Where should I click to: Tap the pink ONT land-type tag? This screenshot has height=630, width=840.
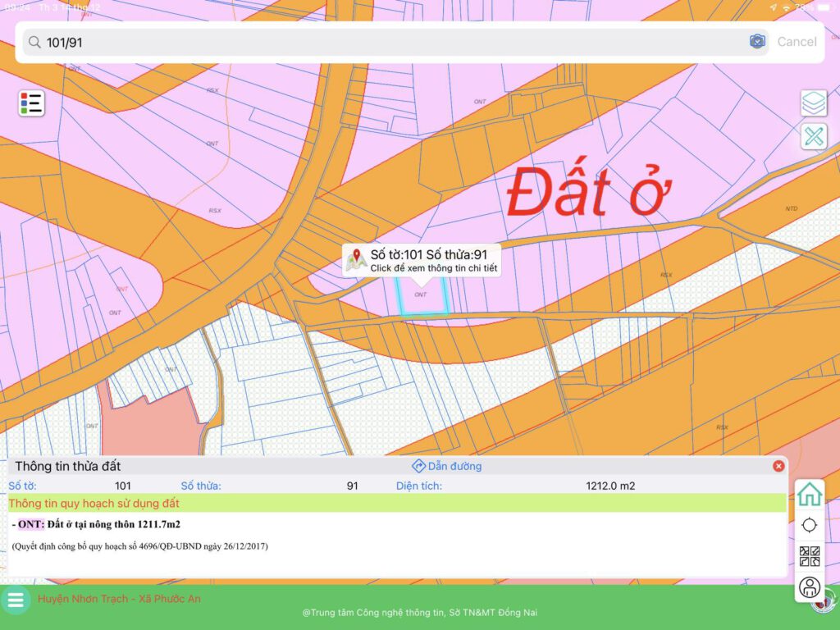pos(31,524)
